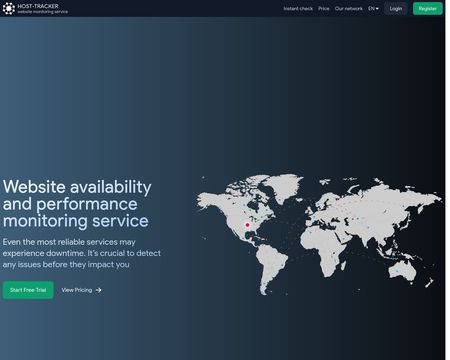450x360 pixels.
Task: Click the green Register button
Action: (x=428, y=9)
